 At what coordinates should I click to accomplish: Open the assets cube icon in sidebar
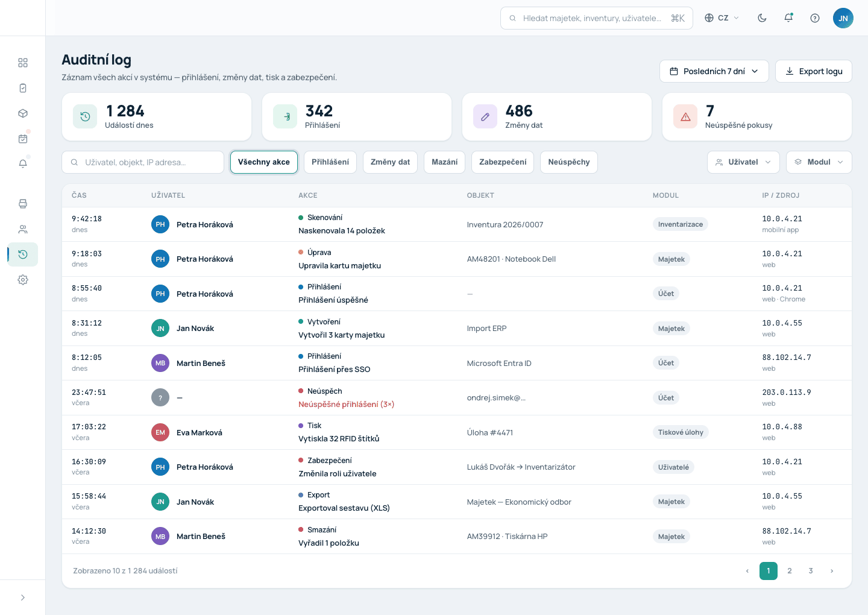coord(23,113)
